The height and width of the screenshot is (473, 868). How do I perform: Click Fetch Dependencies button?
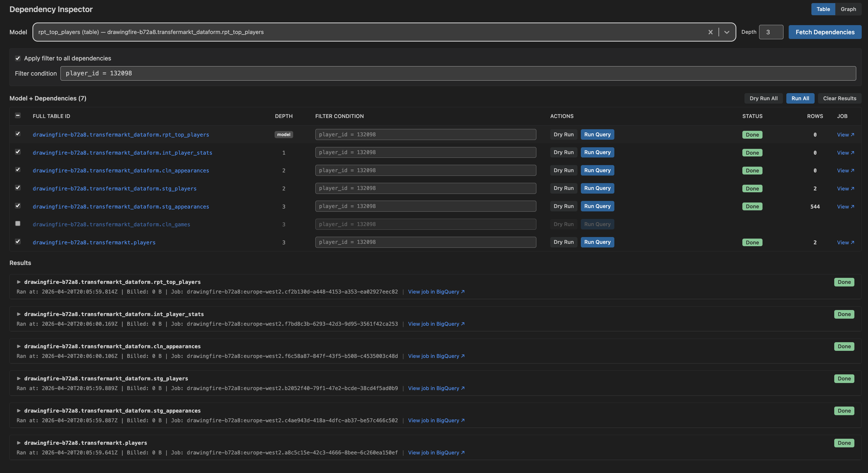click(825, 32)
